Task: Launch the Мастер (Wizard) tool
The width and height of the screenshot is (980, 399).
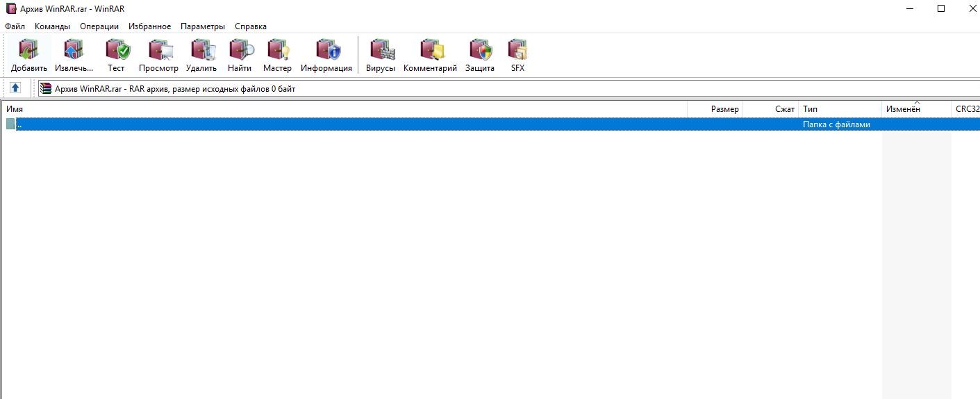Action: point(277,56)
